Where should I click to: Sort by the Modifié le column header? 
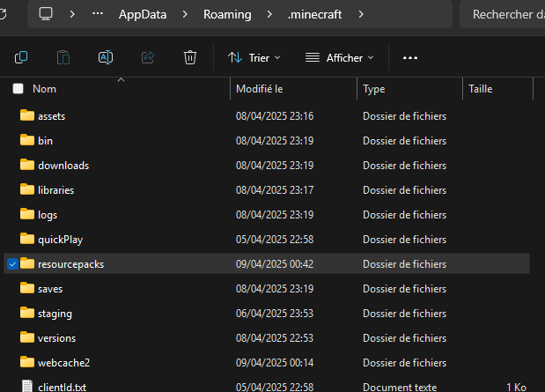(259, 89)
